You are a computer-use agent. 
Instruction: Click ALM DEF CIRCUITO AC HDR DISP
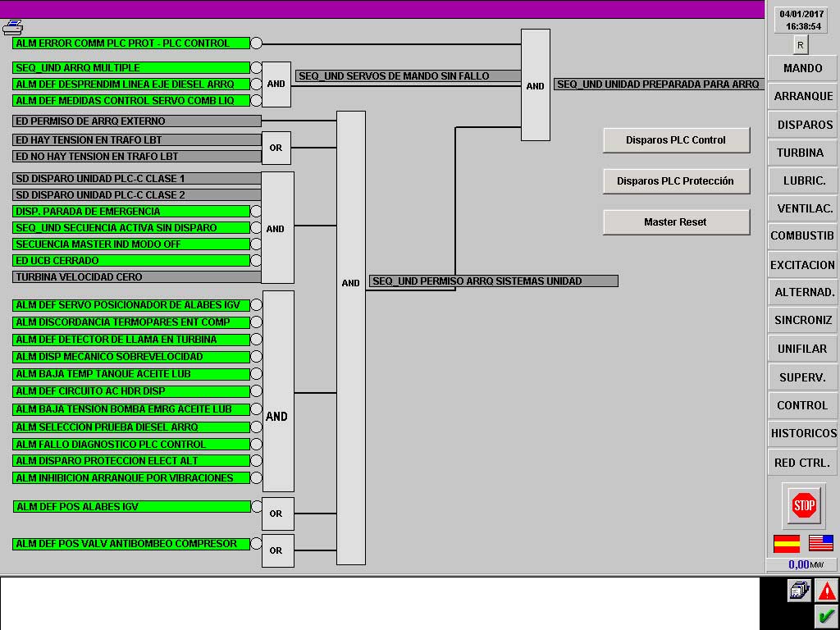[x=131, y=391]
